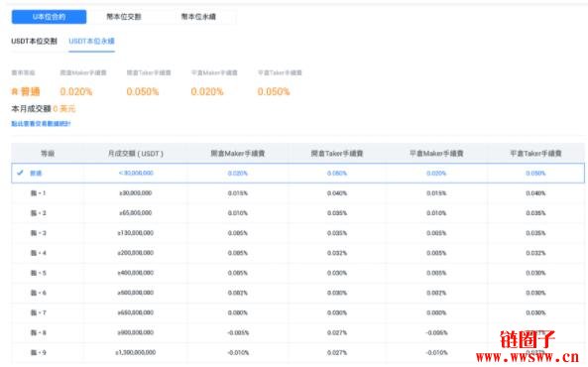Click the level 9 row label
Image resolution: width=588 pixels, height=367 pixels.
point(39,352)
